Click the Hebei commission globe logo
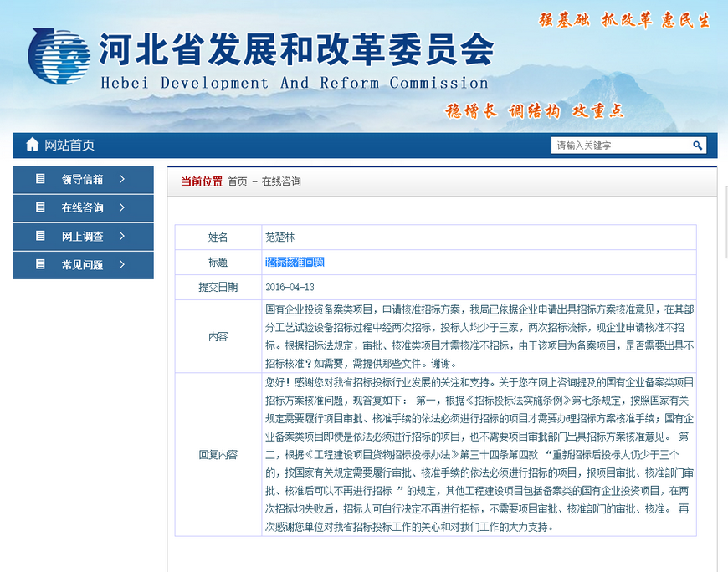The height and width of the screenshot is (572, 728). [x=59, y=56]
